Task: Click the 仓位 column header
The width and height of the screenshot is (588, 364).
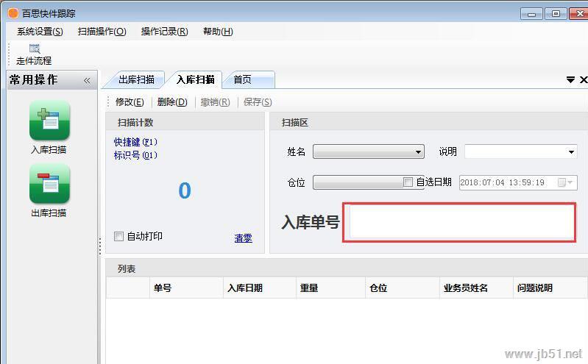Action: tap(403, 288)
